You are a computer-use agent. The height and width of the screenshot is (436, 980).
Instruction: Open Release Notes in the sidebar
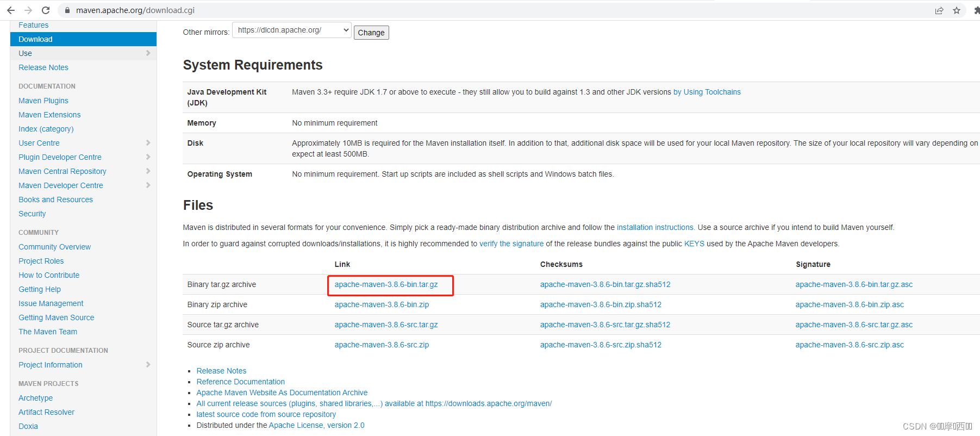click(43, 67)
